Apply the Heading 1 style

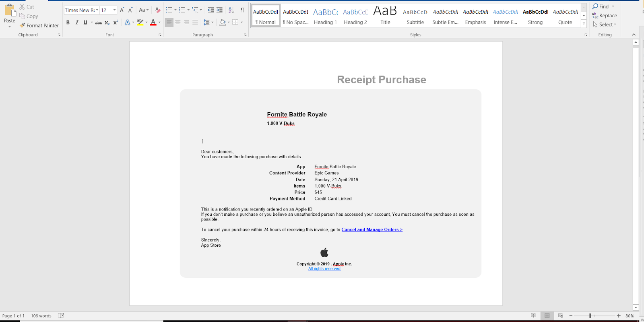click(326, 16)
